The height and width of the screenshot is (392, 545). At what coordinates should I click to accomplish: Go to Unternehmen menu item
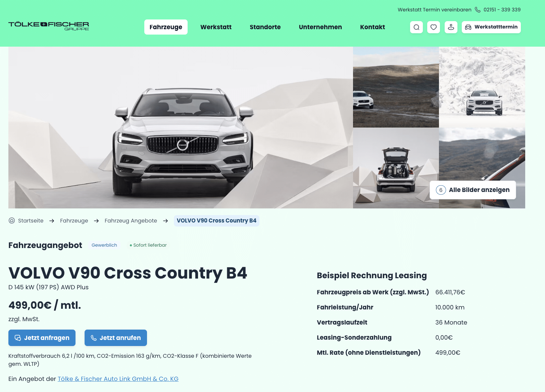pyautogui.click(x=320, y=27)
